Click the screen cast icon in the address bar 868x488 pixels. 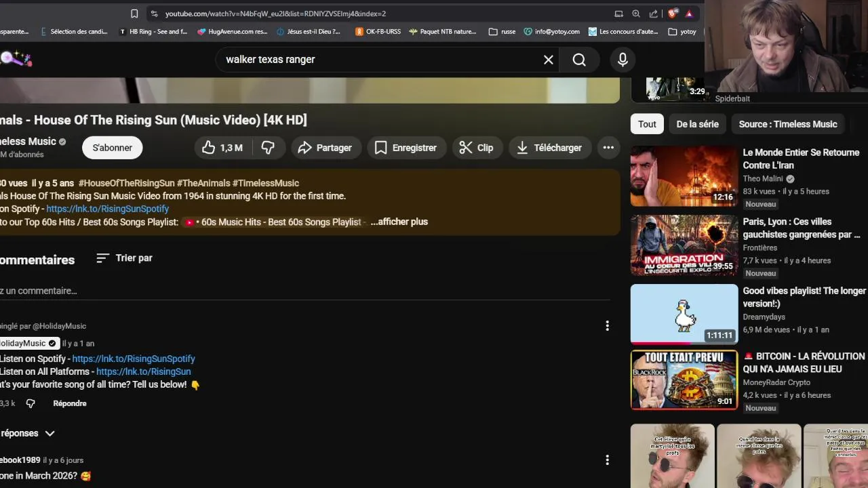(618, 14)
